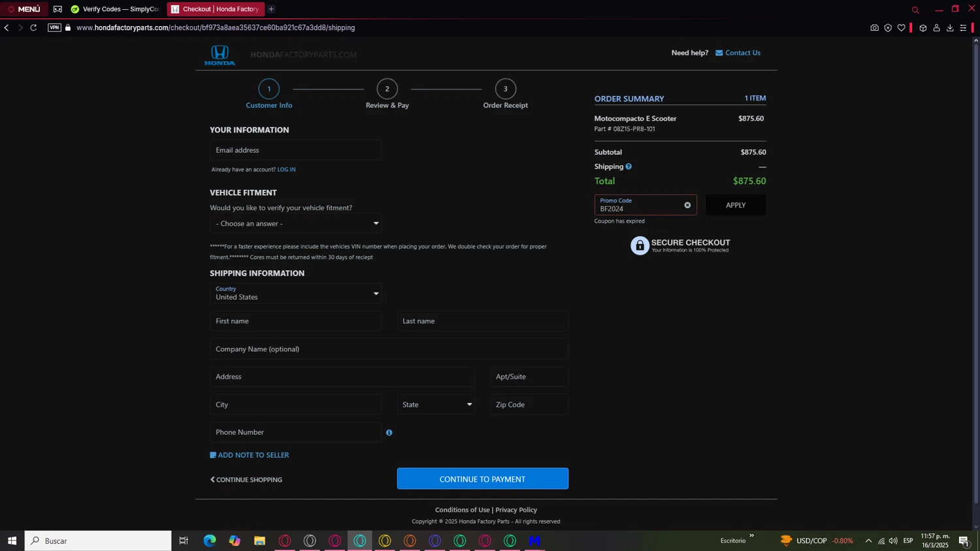
Task: Open the downloads icon
Action: (x=950, y=27)
